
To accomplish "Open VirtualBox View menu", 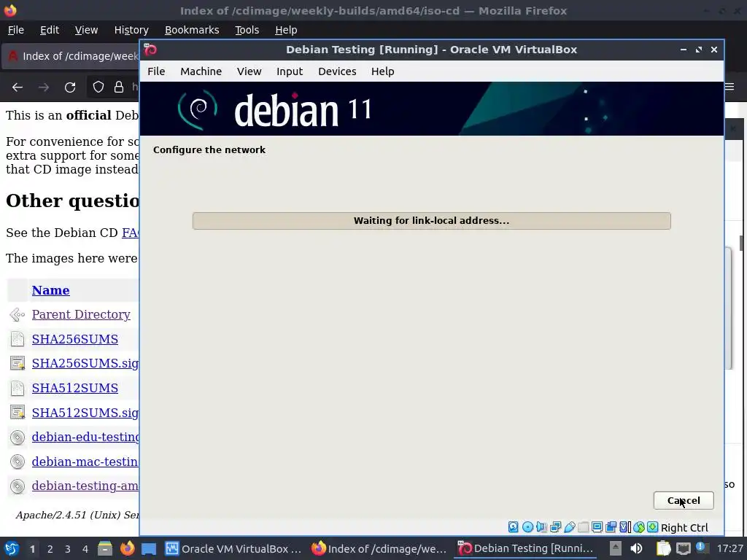I will point(249,71).
